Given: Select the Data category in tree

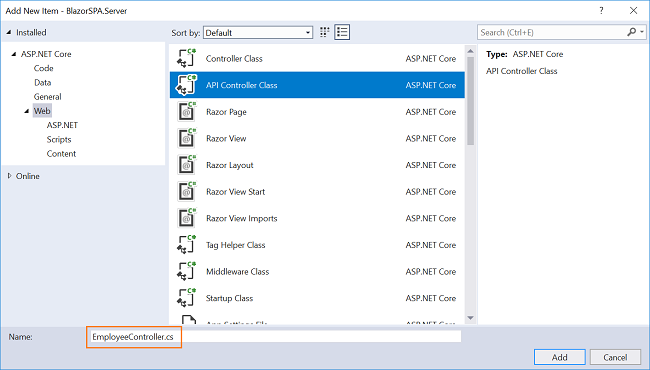Looking at the screenshot, I should [43, 82].
